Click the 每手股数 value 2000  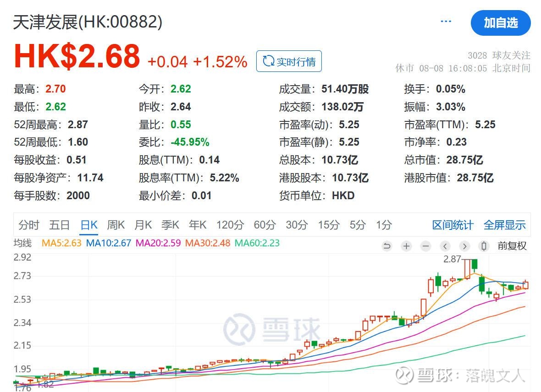tap(78, 196)
